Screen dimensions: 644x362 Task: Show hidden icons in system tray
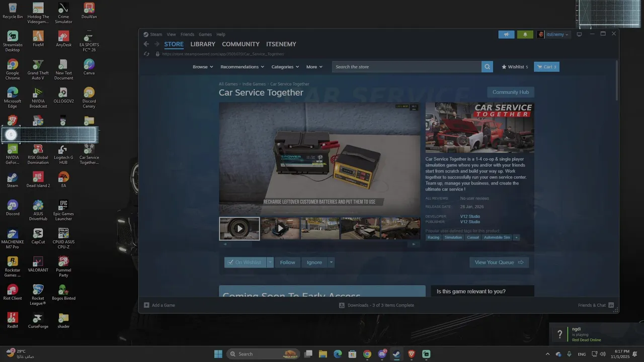(x=548, y=354)
